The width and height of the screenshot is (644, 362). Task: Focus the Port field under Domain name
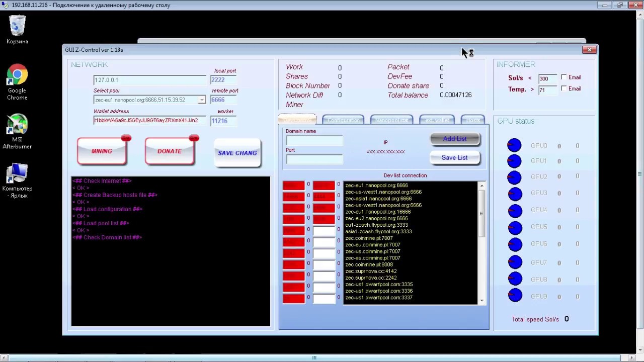[x=314, y=159]
